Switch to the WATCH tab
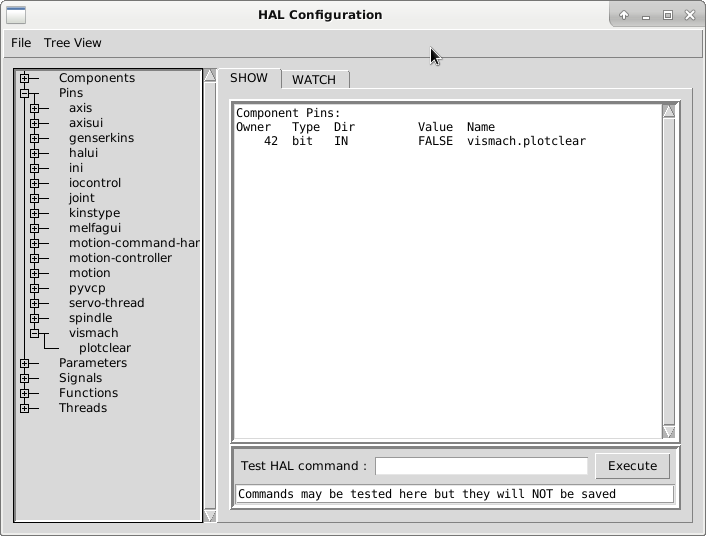 314,80
